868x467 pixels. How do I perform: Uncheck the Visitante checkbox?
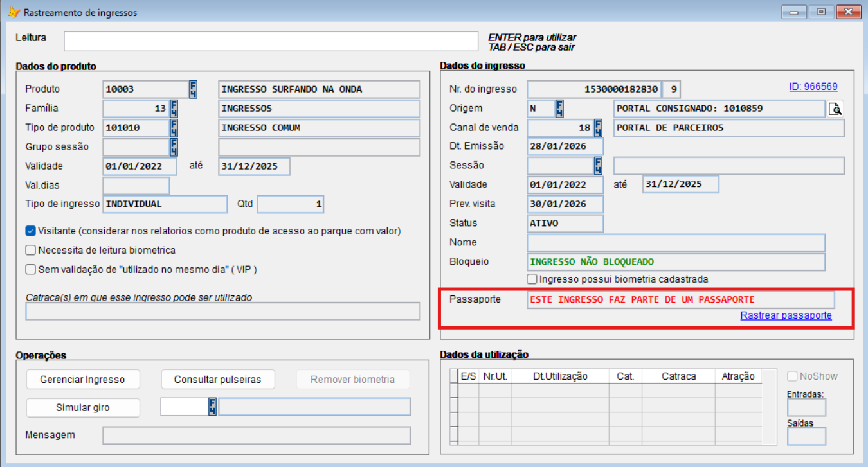30,231
